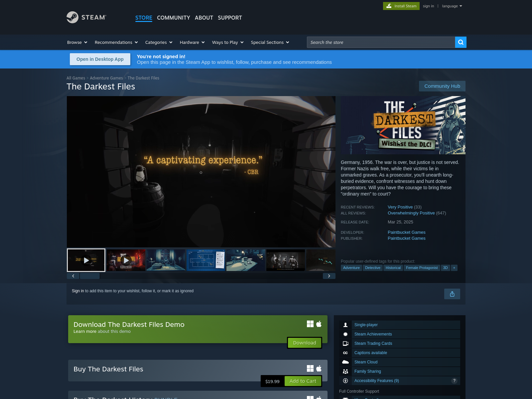Click the Adventure Games breadcrumb

pos(106,78)
